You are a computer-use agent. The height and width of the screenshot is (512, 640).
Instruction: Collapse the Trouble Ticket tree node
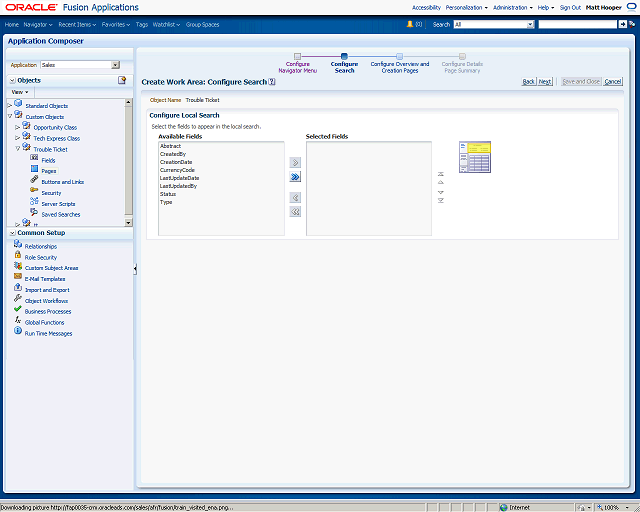18,149
